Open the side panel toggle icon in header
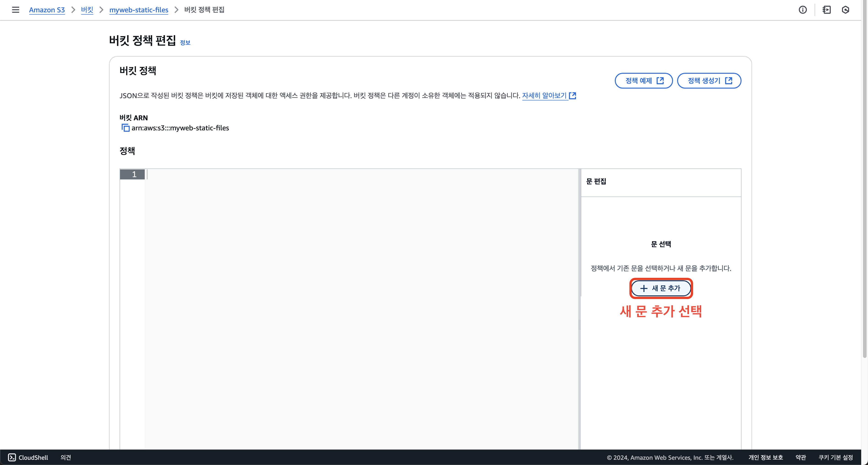 tap(826, 10)
